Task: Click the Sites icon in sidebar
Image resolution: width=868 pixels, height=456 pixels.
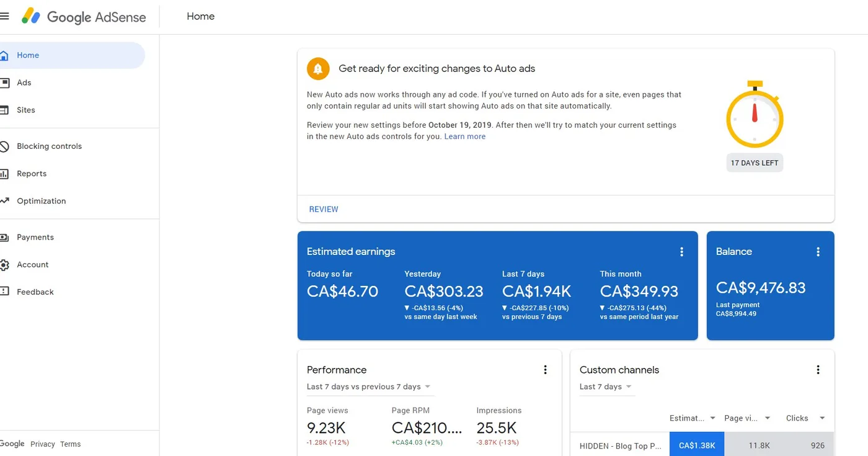Action: (4, 110)
